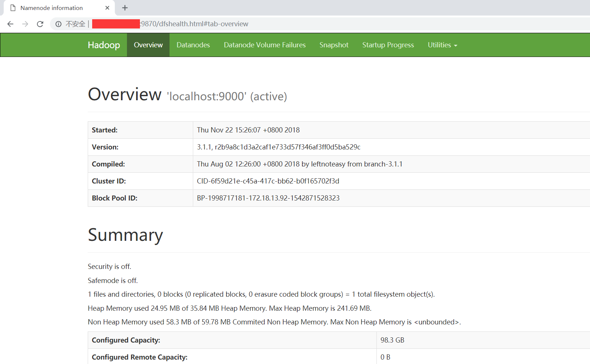Select the 0 B remote capacity value

tap(385, 357)
